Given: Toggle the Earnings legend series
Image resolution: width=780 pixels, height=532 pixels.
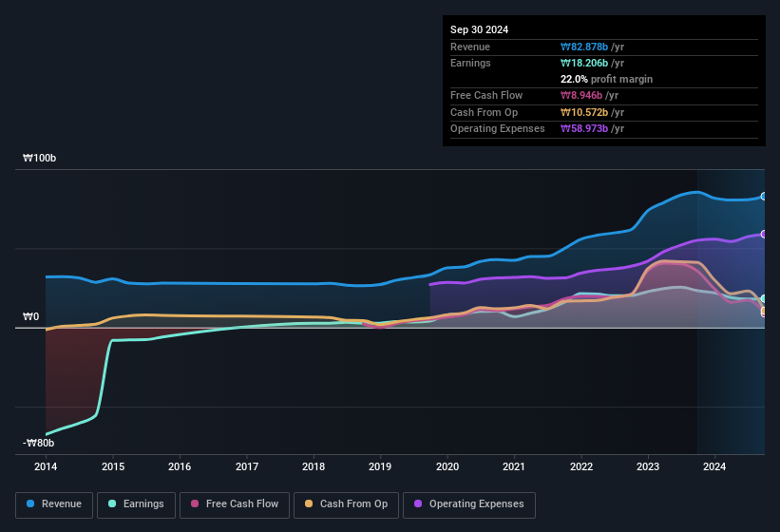Looking at the screenshot, I should coord(136,504).
